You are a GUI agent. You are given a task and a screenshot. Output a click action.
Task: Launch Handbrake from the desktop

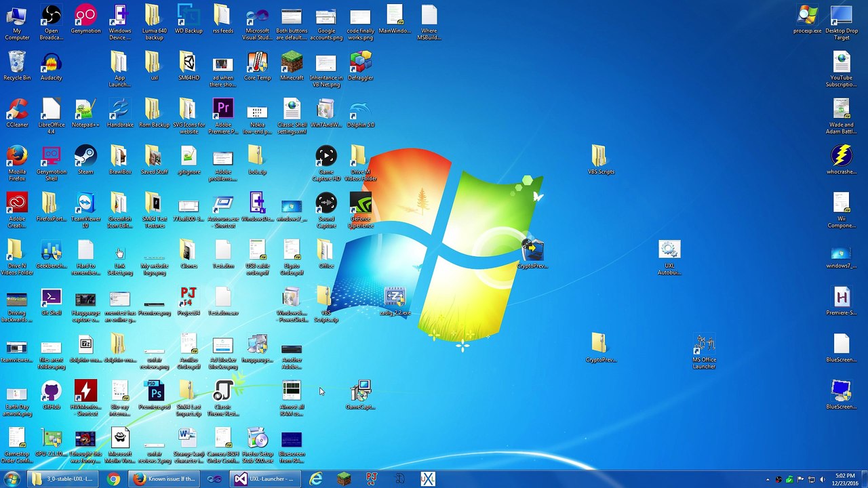(x=120, y=113)
